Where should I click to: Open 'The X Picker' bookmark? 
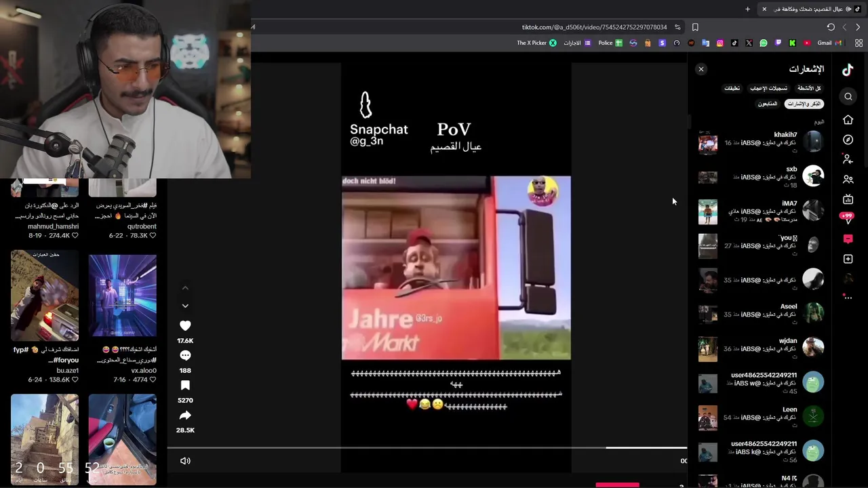[x=537, y=43]
